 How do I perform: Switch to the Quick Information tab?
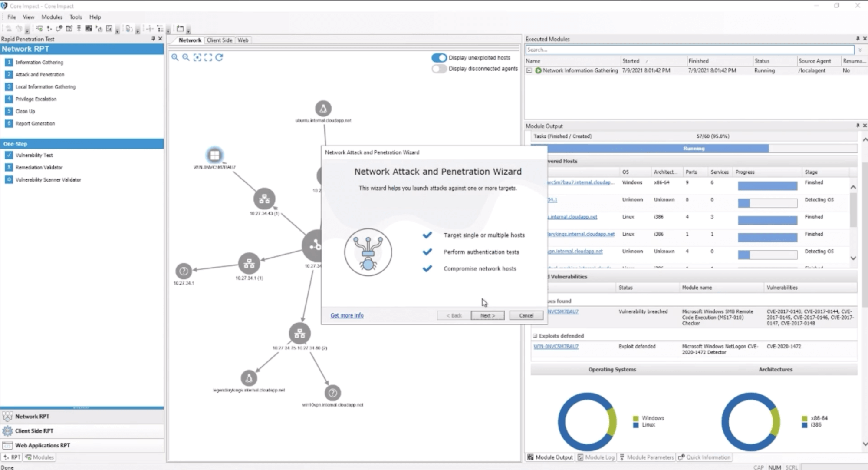(704, 457)
